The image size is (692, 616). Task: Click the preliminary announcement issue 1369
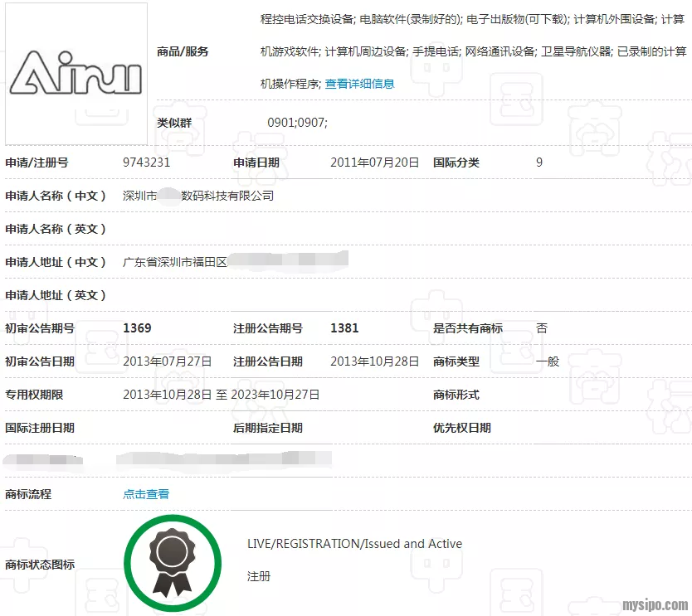pyautogui.click(x=137, y=328)
